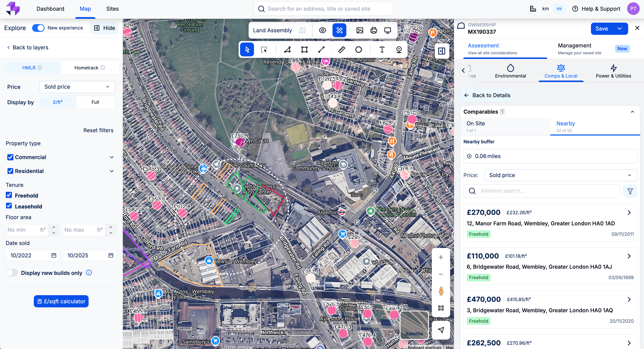Viewport: 644px width, 349px height.
Task: Collapse the Comparables section
Action: coord(632,112)
